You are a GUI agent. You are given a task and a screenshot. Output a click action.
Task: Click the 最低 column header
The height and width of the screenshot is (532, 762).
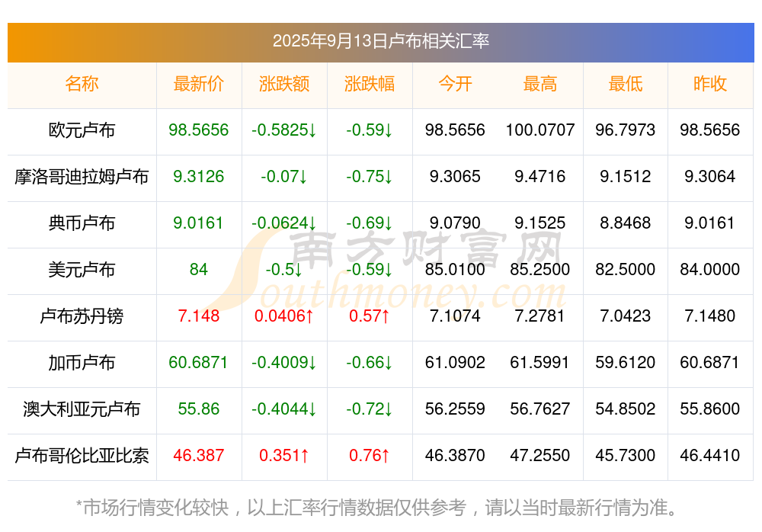625,84
